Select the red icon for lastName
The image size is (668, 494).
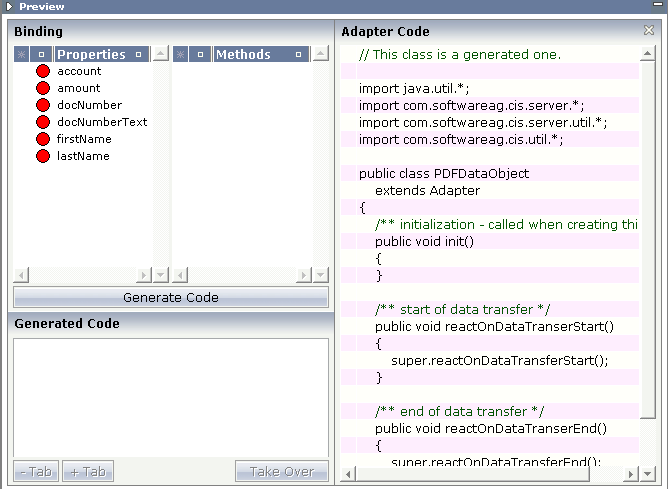tap(43, 156)
